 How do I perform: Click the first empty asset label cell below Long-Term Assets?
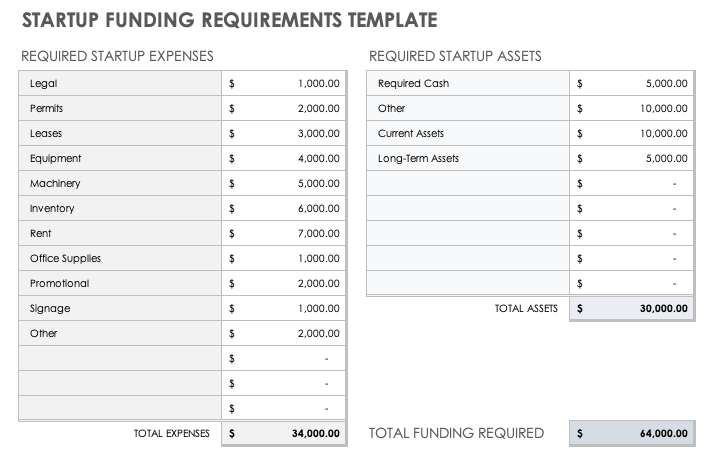click(467, 184)
